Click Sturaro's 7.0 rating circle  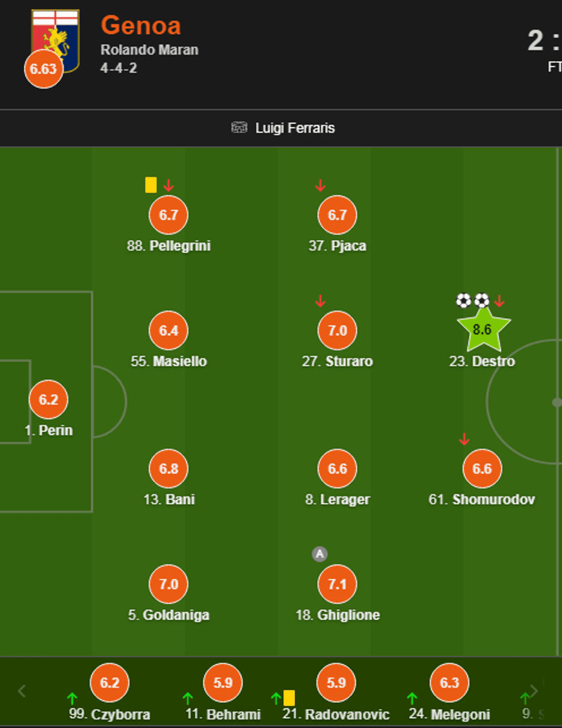tap(337, 330)
